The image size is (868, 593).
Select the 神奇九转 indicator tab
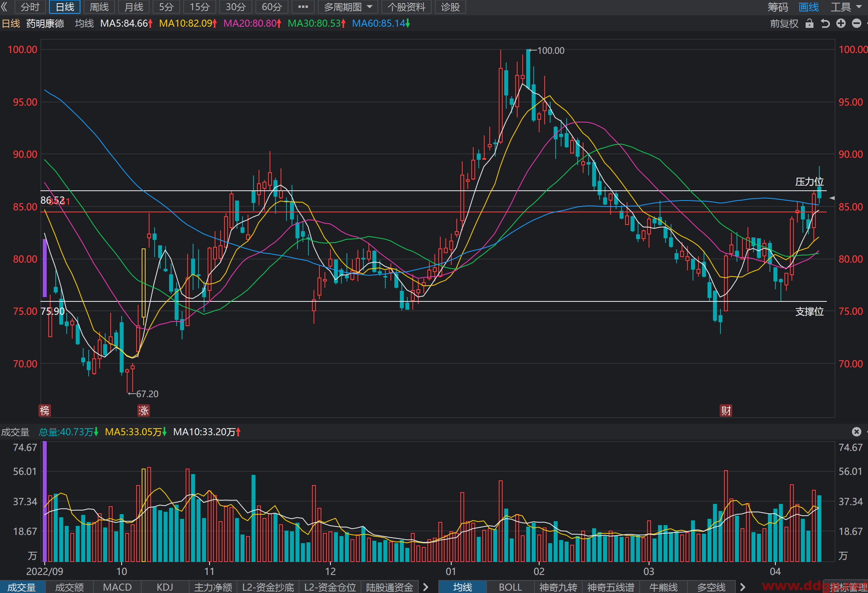click(558, 587)
